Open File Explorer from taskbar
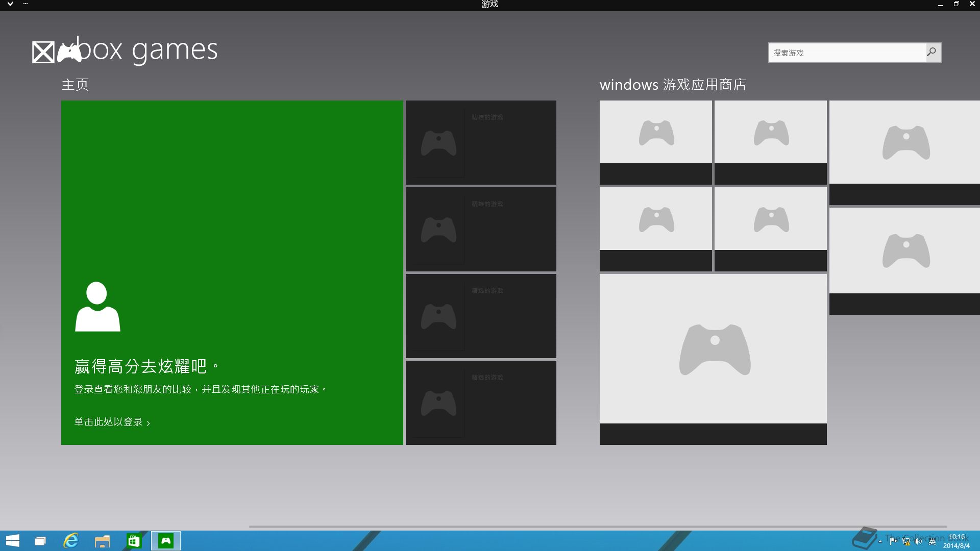 click(x=102, y=541)
